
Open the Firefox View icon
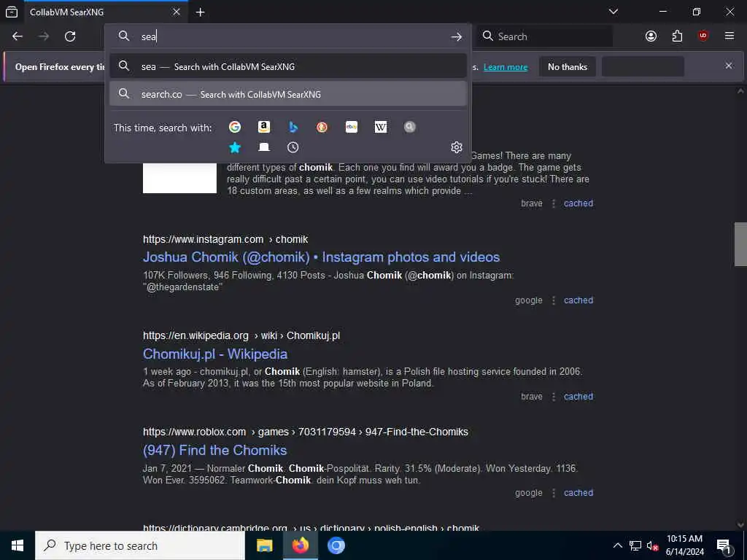point(12,12)
